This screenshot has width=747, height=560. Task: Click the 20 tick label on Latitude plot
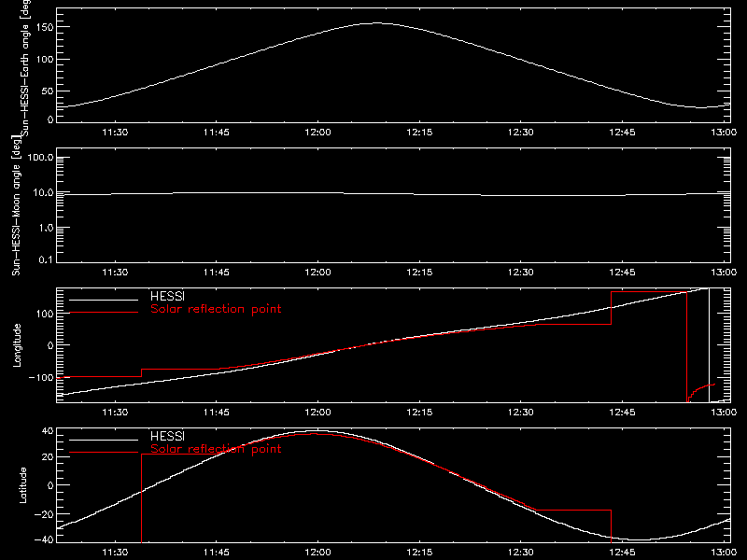tap(48, 457)
